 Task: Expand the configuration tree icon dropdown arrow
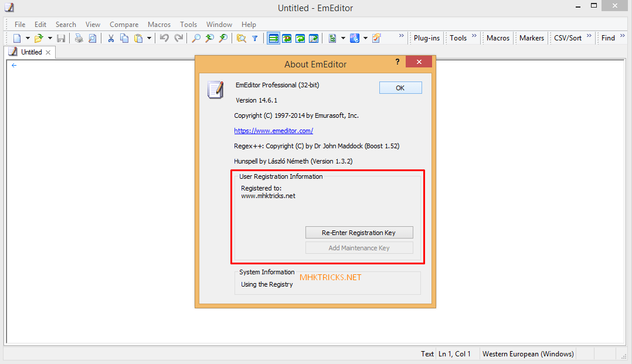coord(343,38)
